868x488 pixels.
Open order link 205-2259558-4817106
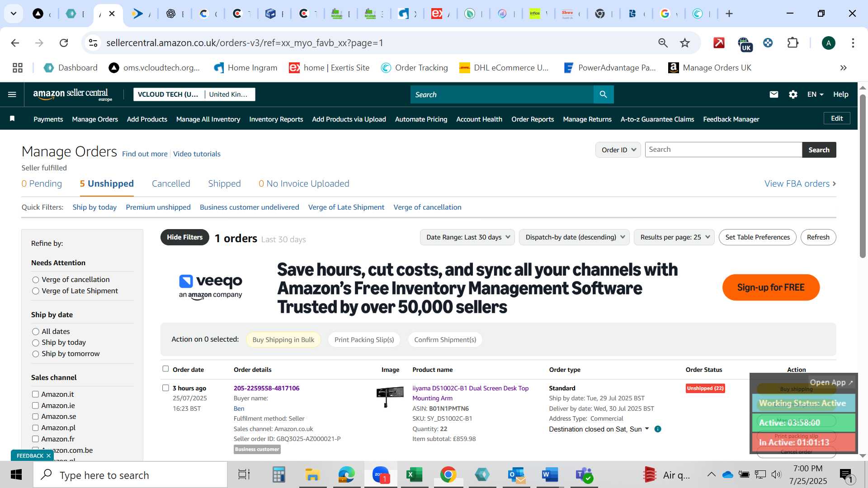(x=266, y=388)
